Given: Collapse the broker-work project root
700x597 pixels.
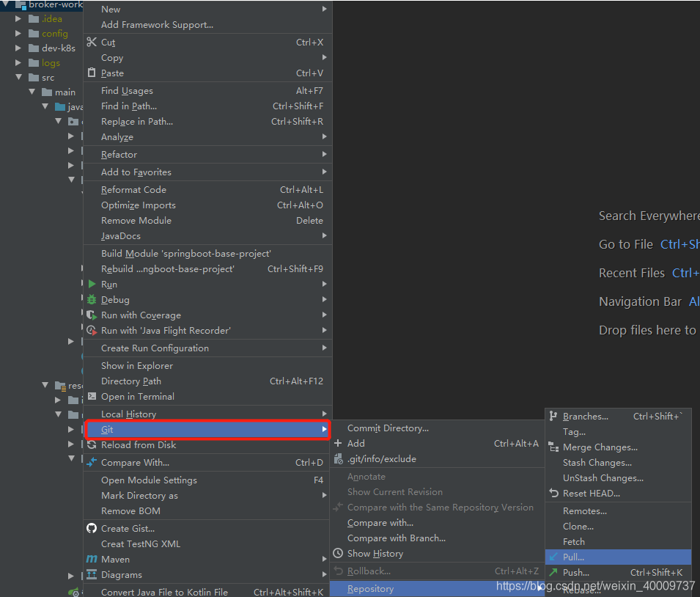Looking at the screenshot, I should (x=6, y=4).
